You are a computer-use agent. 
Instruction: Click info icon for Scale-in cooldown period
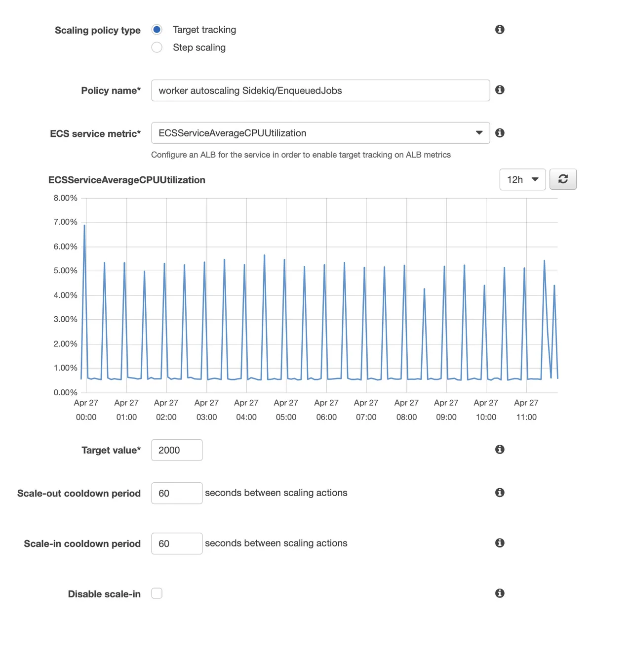(x=500, y=543)
